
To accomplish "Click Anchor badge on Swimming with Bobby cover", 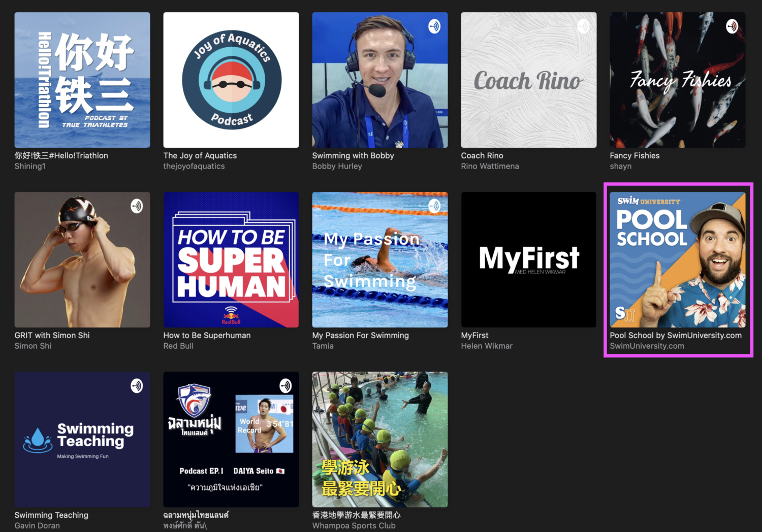I will (x=434, y=26).
